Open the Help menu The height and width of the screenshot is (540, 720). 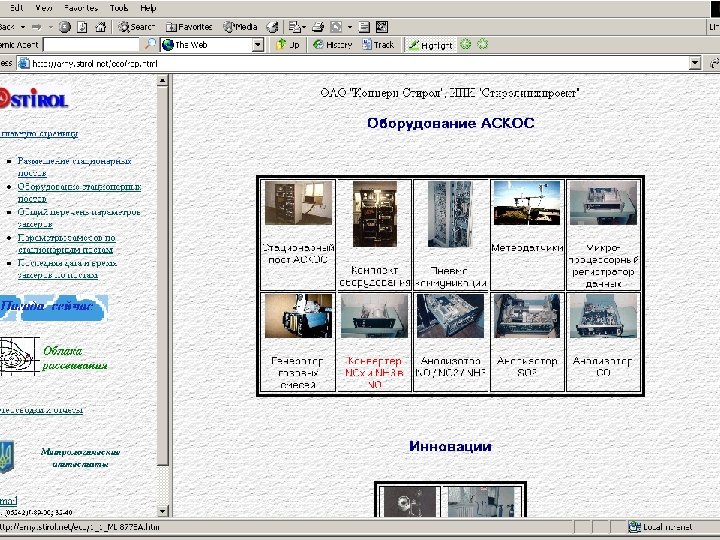click(148, 8)
